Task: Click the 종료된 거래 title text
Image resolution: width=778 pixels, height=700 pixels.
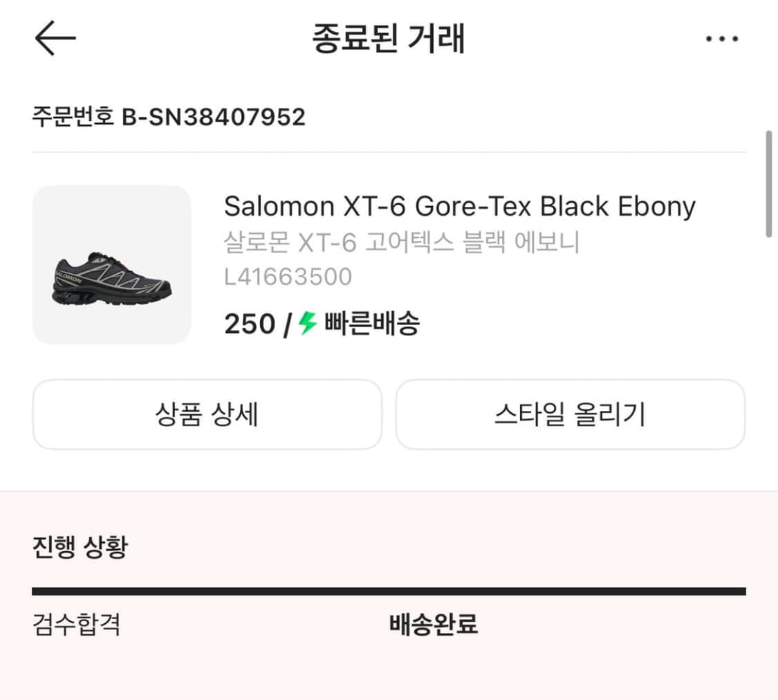Action: coord(389,39)
